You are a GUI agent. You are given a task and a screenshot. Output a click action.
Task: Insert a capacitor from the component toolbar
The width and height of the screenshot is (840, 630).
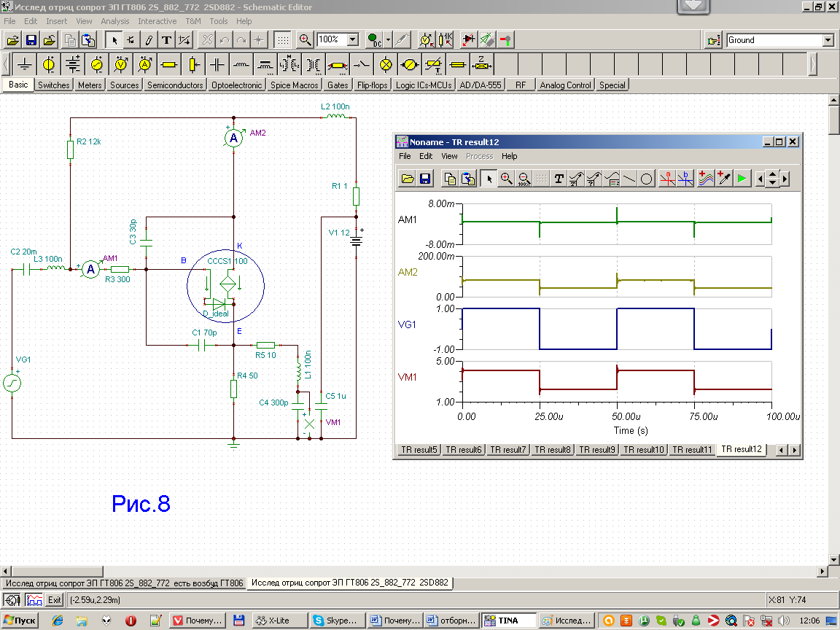[217, 65]
